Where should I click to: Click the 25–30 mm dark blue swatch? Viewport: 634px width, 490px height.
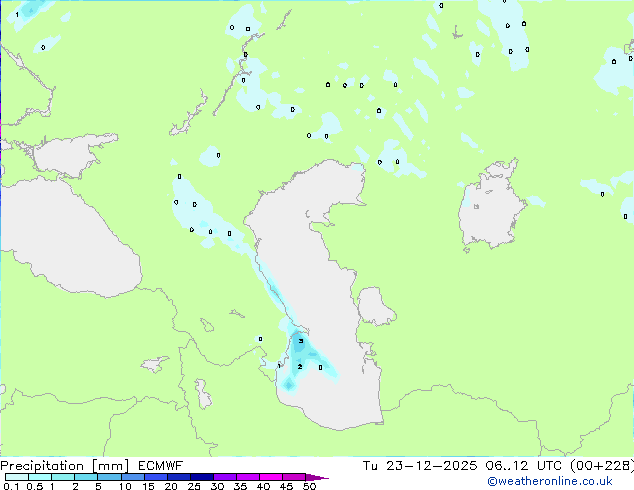point(202,477)
